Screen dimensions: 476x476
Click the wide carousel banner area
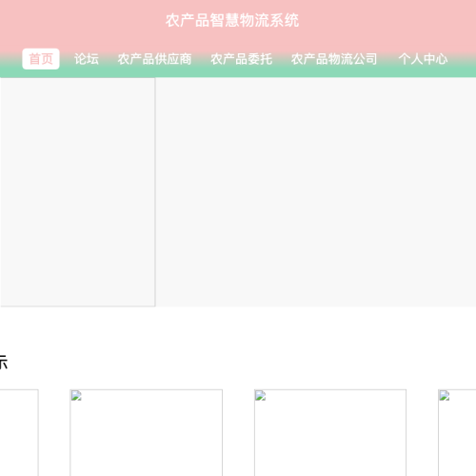[316, 192]
